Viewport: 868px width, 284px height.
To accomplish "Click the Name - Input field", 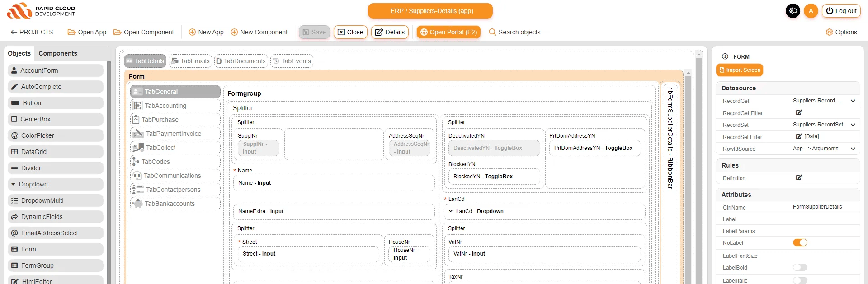I will click(x=334, y=183).
